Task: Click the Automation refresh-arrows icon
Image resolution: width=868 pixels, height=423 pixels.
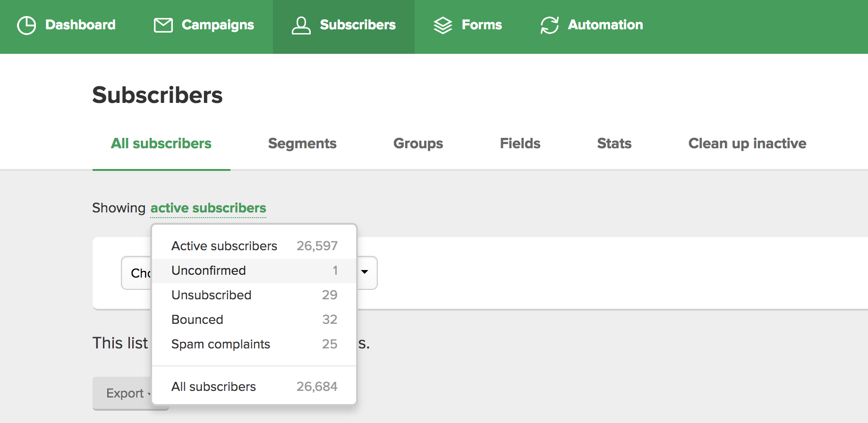Action: 550,25
